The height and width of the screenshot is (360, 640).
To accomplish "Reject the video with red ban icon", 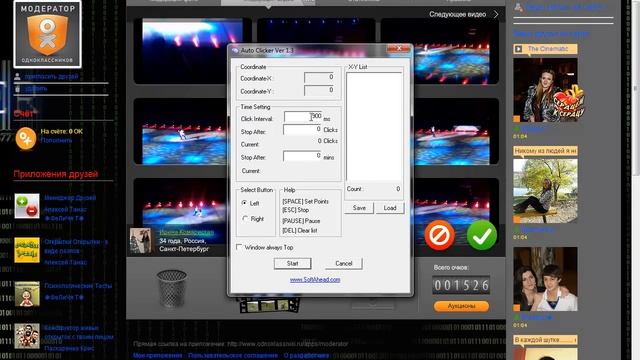I will click(440, 235).
